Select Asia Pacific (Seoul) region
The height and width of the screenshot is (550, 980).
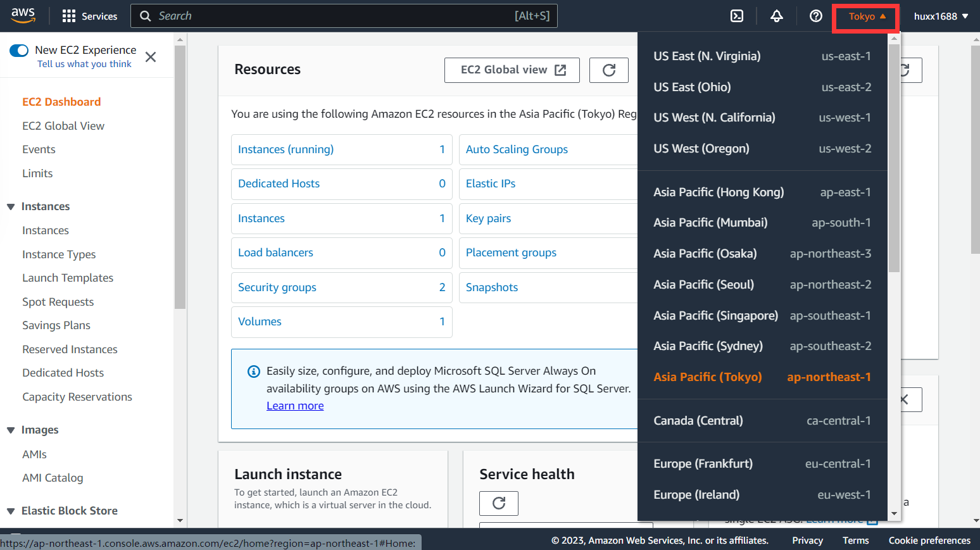click(x=762, y=285)
